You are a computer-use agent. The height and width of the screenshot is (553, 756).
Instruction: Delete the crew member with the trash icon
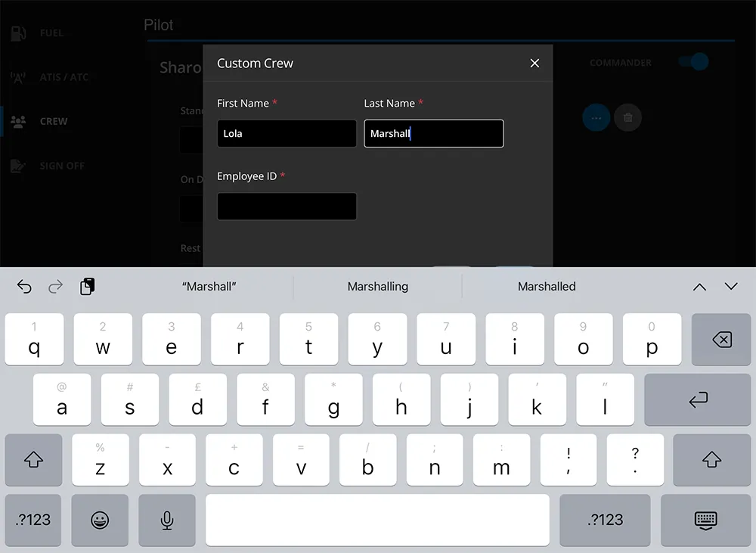(628, 118)
